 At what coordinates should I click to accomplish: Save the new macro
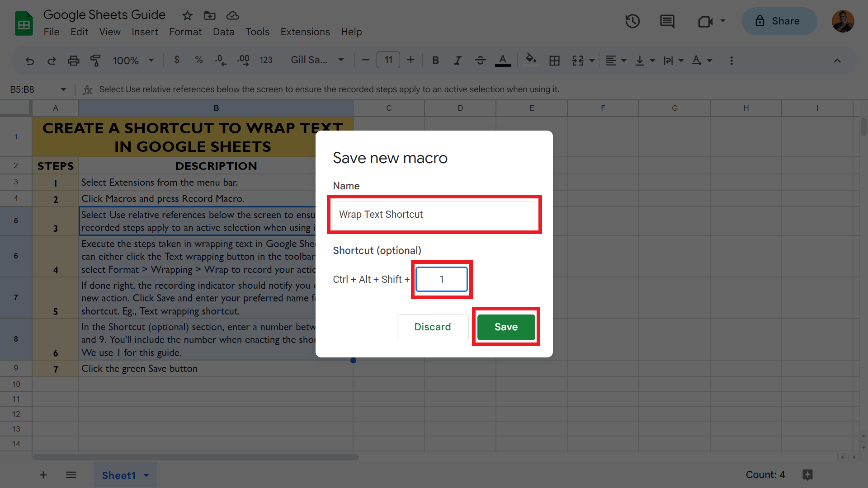click(x=506, y=327)
